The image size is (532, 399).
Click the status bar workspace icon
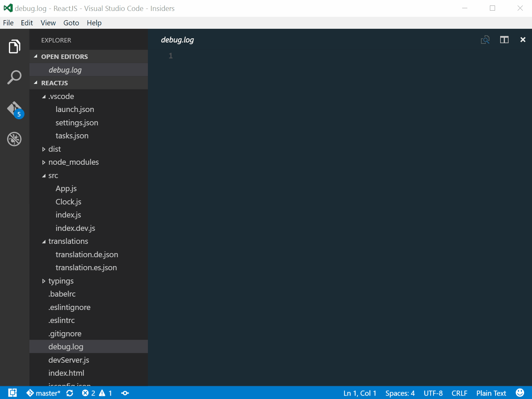coord(12,393)
